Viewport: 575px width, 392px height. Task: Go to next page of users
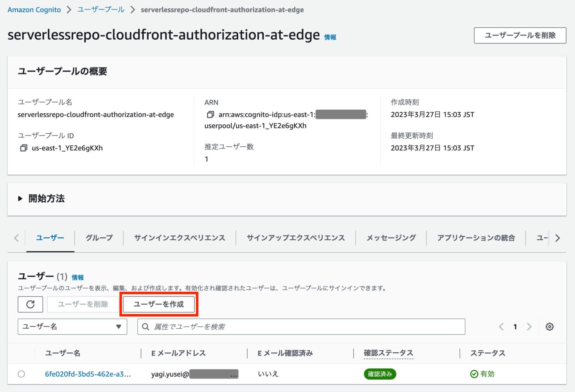(529, 326)
